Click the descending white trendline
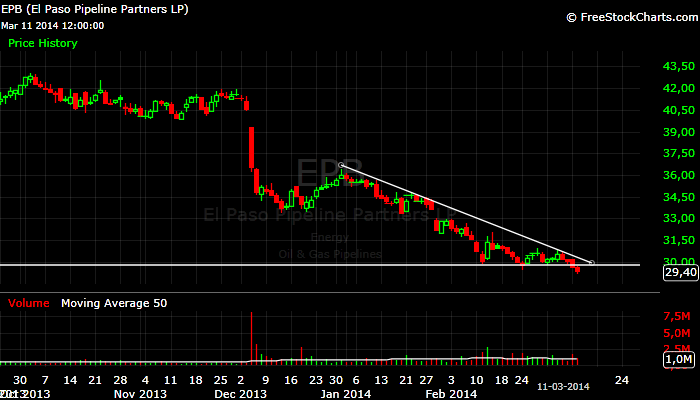The height and width of the screenshot is (400, 700). coord(466,214)
